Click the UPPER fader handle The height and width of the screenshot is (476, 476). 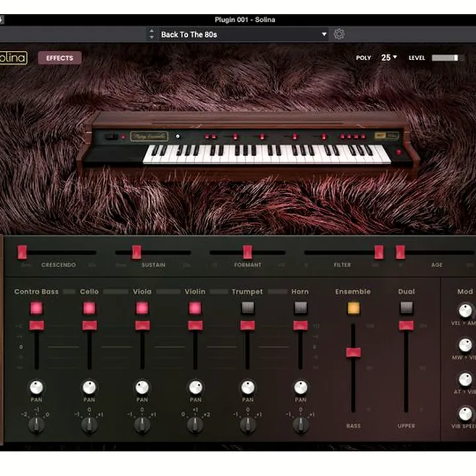click(406, 325)
